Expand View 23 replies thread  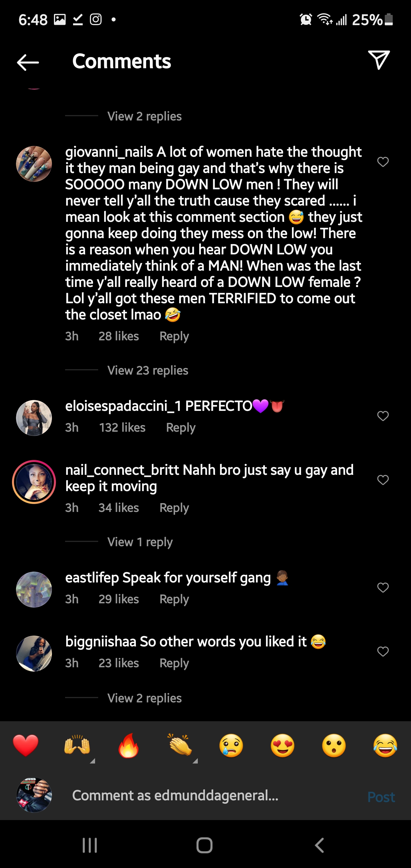(148, 370)
